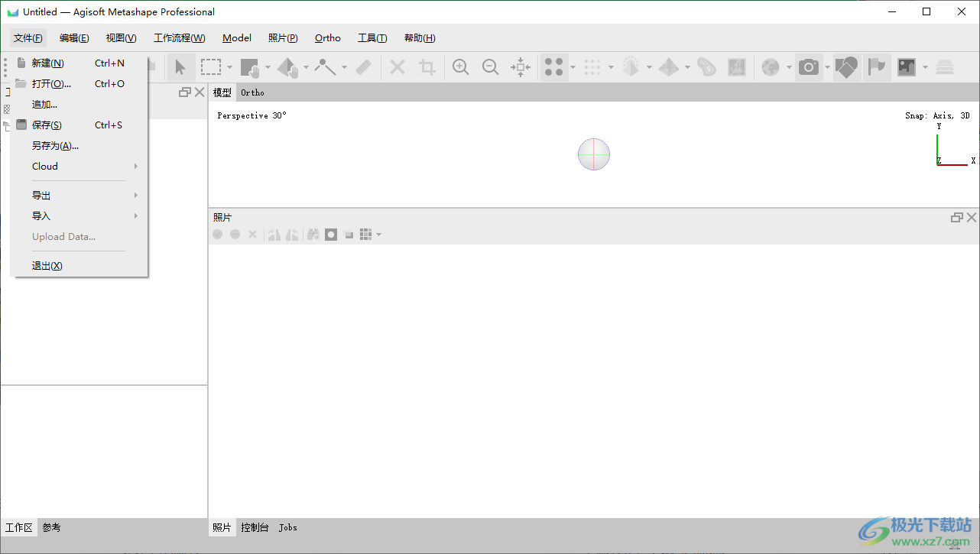Viewport: 980px width, 554px height.
Task: Click the four-dot point cloud icon
Action: click(554, 67)
